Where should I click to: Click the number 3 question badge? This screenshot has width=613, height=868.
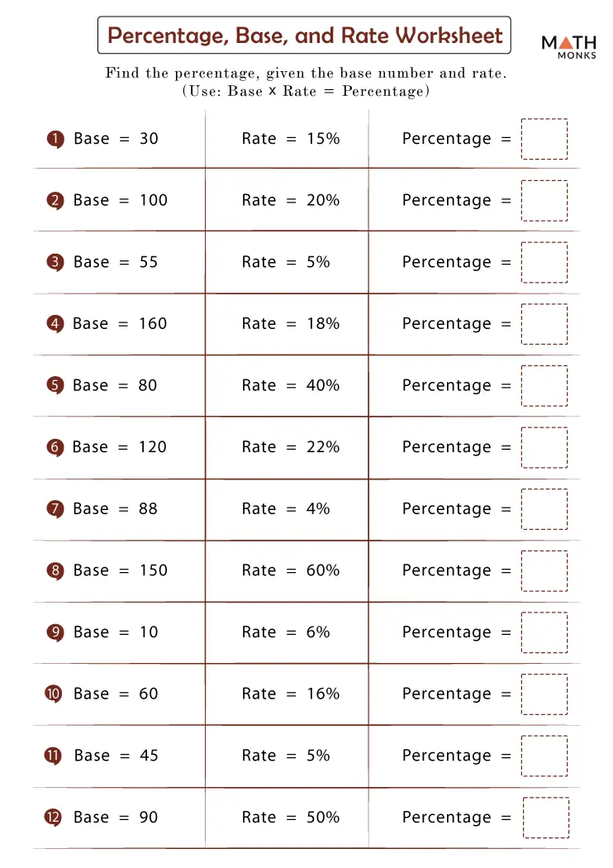click(55, 262)
